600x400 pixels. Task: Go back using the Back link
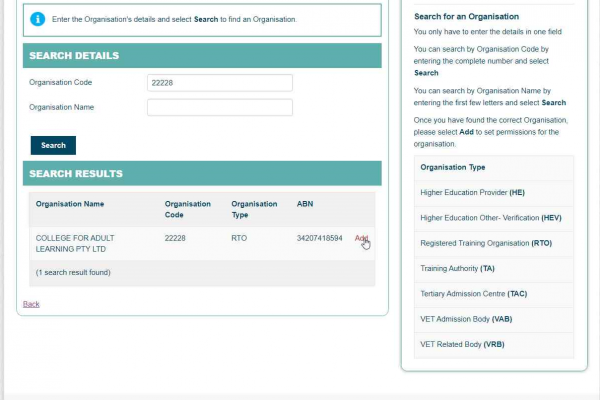pyautogui.click(x=31, y=304)
